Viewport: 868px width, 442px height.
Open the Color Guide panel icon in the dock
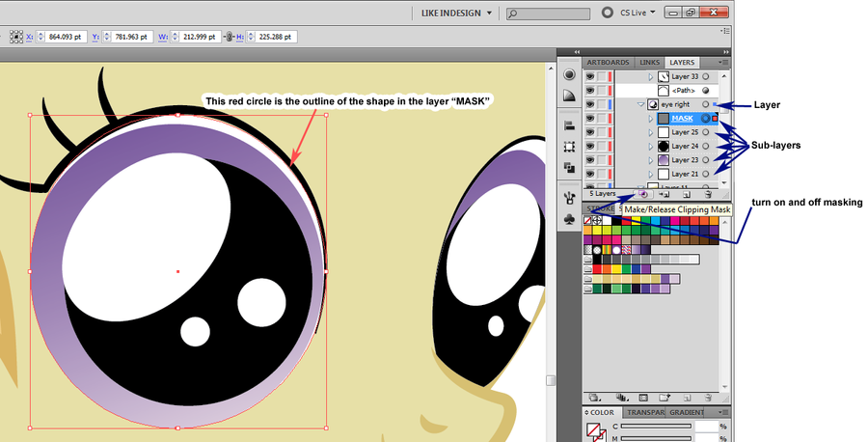point(569,74)
